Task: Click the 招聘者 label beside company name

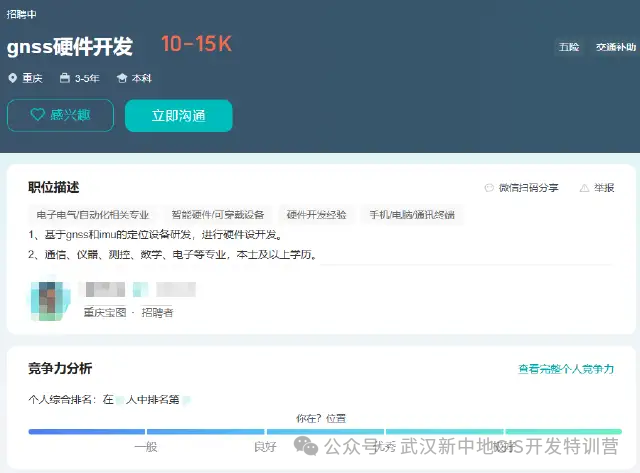Action: (158, 313)
